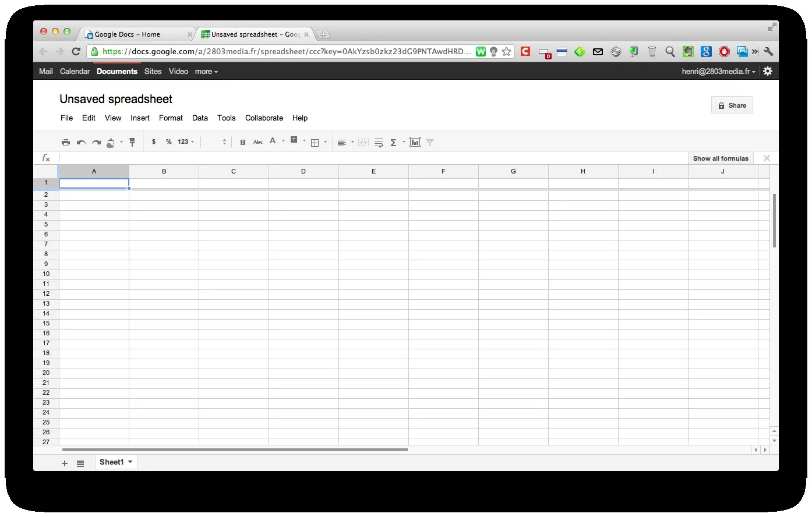Click the clipboard paste icon
The height and width of the screenshot is (517, 812).
[x=111, y=143]
